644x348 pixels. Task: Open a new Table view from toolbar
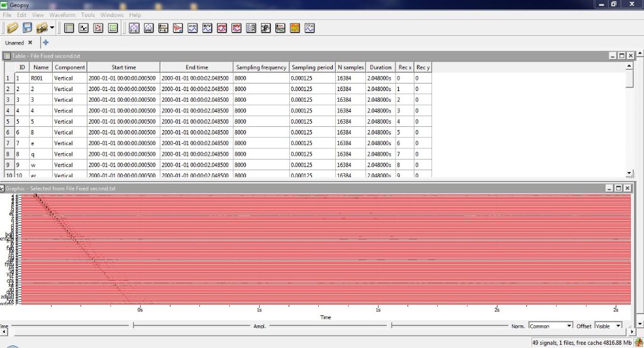tap(69, 28)
